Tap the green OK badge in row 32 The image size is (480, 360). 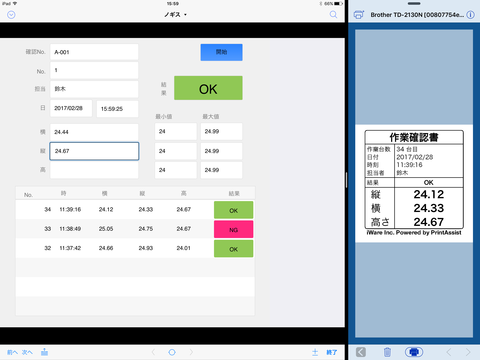coord(233,249)
